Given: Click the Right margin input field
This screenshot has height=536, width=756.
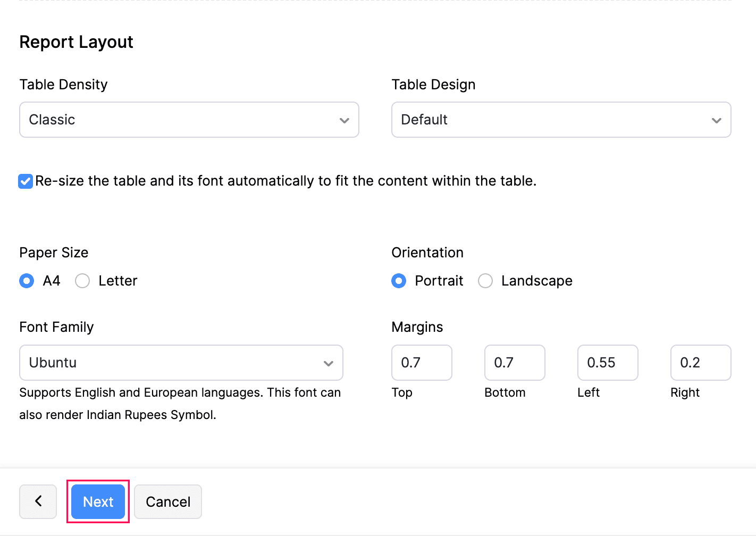Looking at the screenshot, I should click(700, 363).
